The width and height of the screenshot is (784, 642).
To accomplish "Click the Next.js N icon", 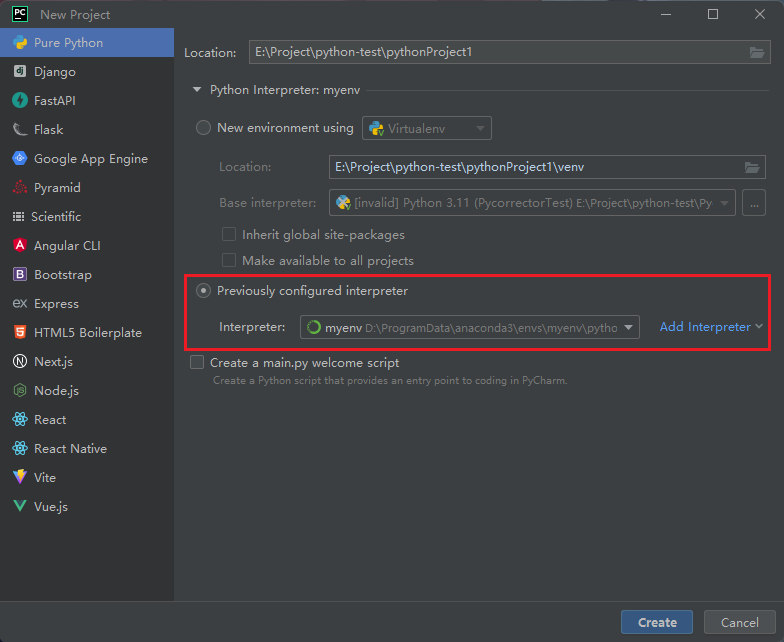I will click(x=20, y=362).
